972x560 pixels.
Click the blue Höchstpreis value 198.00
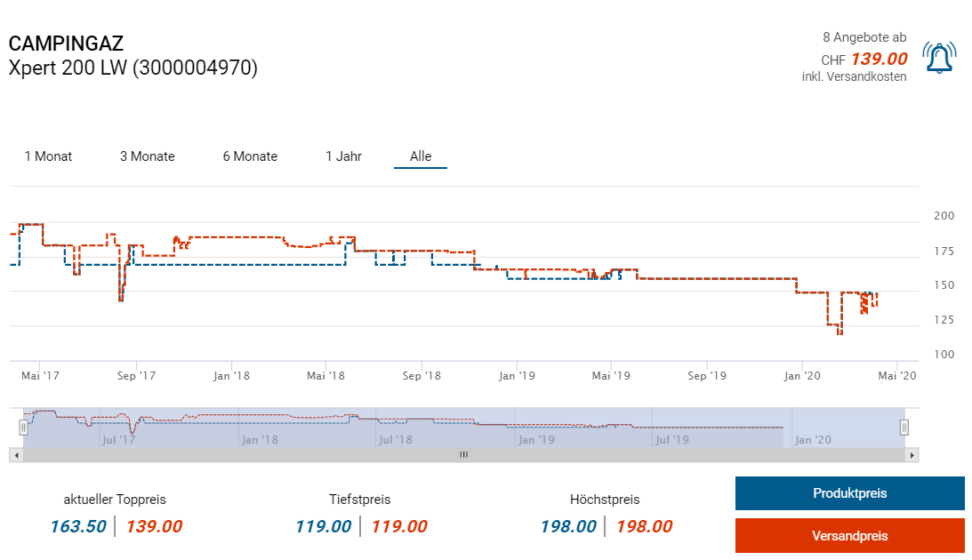click(568, 526)
